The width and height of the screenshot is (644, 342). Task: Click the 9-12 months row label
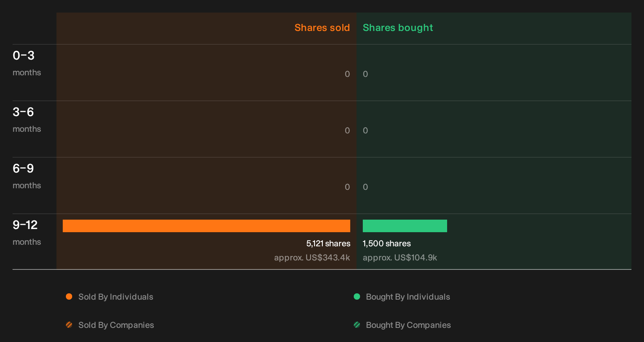27,233
